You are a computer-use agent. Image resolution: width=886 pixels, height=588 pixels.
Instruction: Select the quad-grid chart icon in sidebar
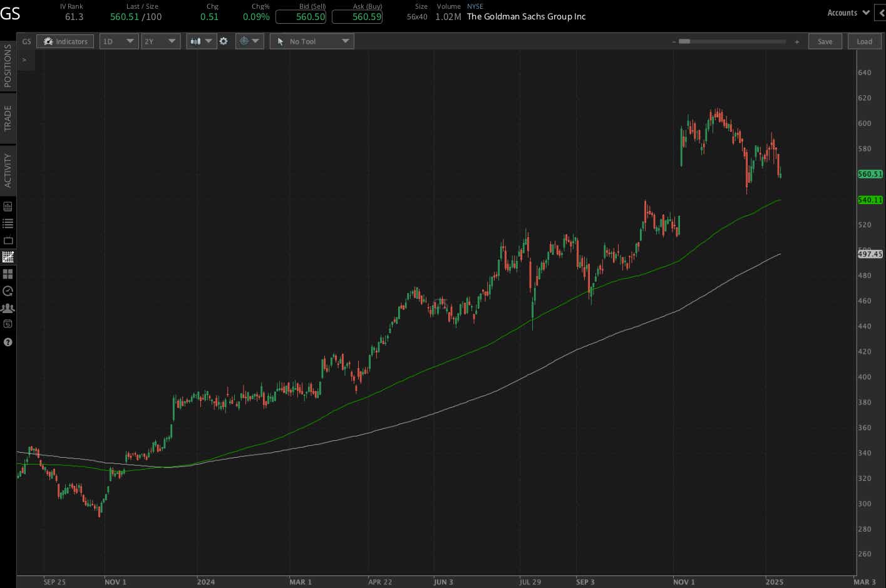(8, 274)
